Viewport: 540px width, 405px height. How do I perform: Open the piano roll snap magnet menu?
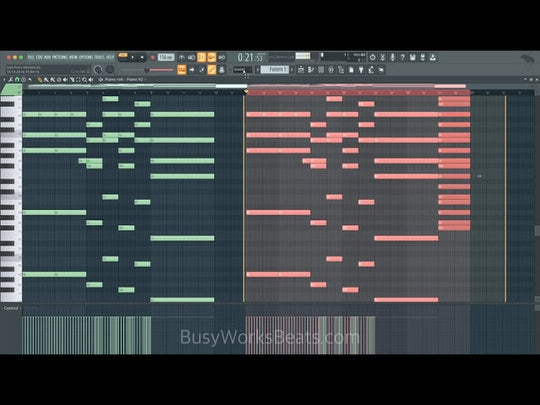17,80
